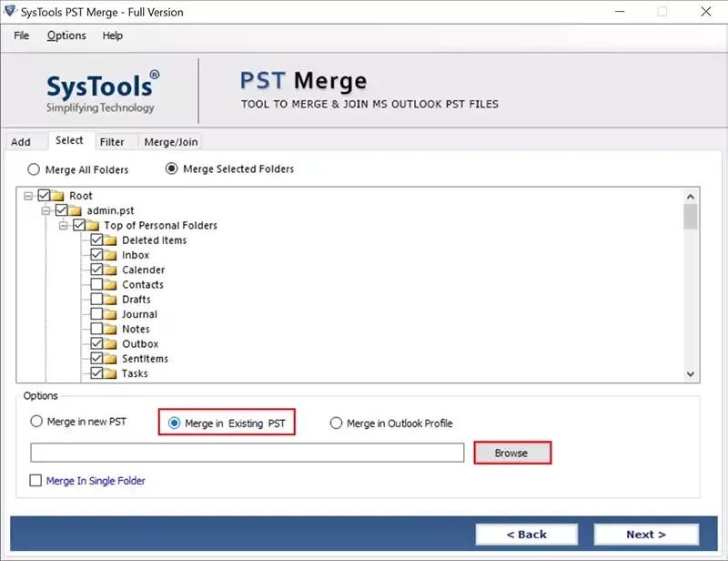Image resolution: width=728 pixels, height=561 pixels.
Task: Click the Outbox folder icon
Action: click(x=110, y=344)
